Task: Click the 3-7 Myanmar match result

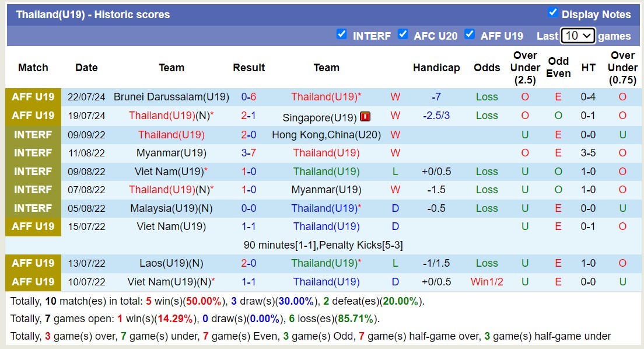Action: pos(249,153)
